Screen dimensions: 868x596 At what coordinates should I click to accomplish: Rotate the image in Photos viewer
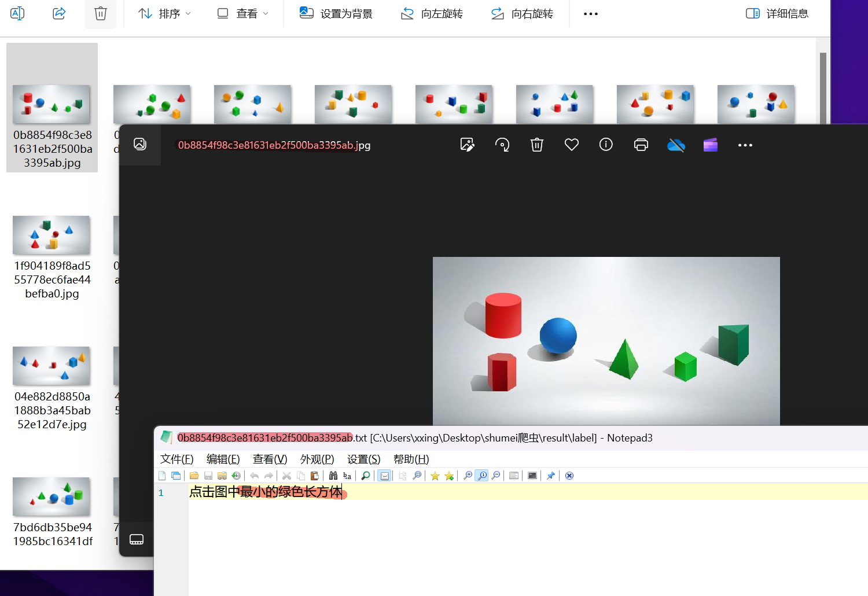coord(502,145)
